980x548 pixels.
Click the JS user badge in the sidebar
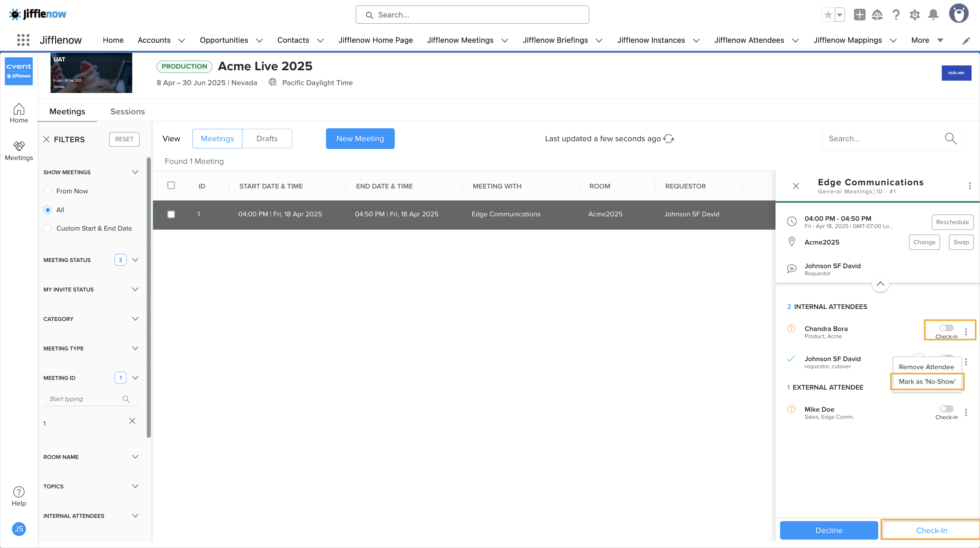coord(19,529)
